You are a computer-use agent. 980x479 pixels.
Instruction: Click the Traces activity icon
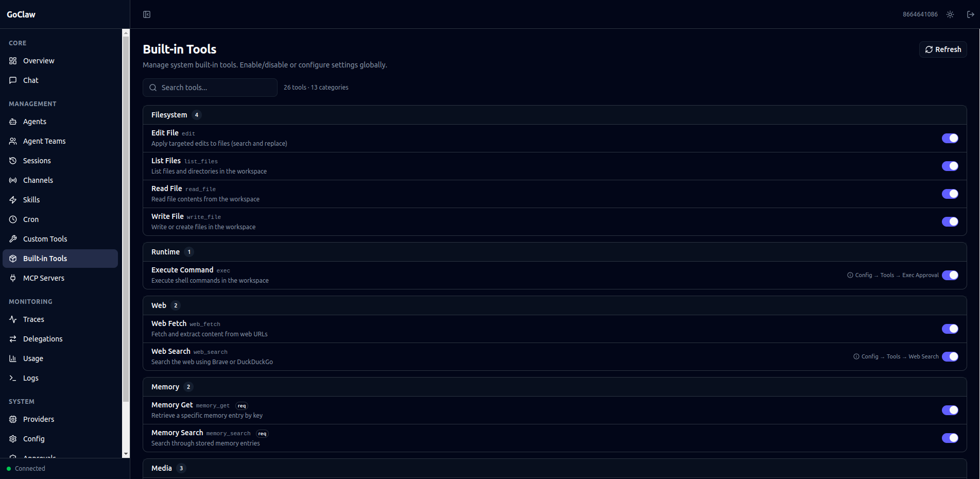[13, 319]
